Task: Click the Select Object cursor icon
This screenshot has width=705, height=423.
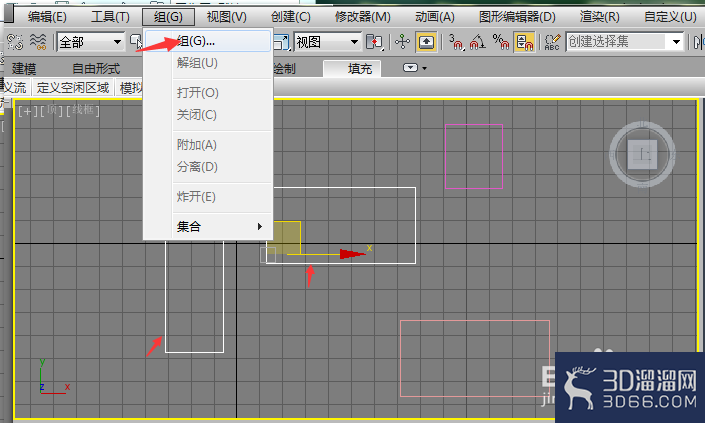Action: (135, 41)
